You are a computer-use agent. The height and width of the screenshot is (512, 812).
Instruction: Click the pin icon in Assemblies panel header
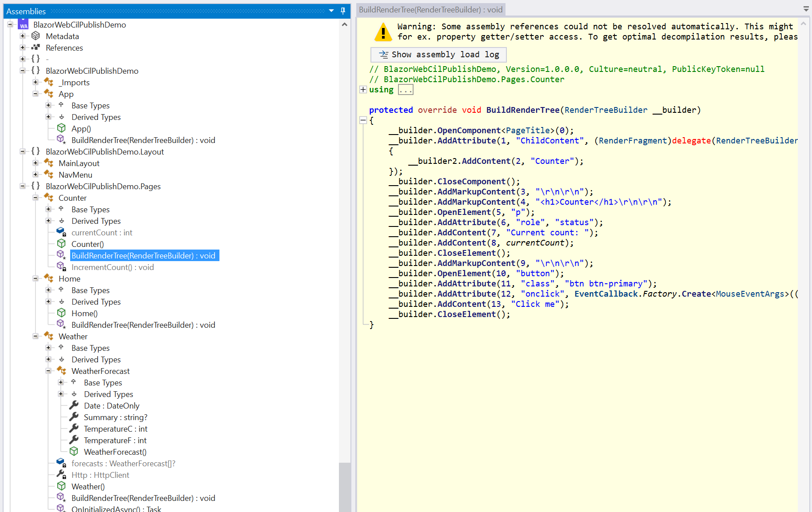click(343, 11)
